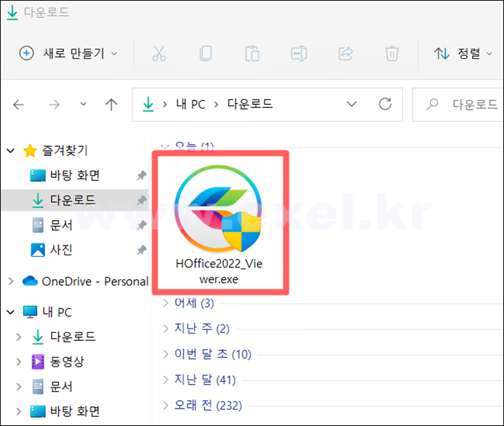Open the 정렬 sort dropdown
Image resolution: width=504 pixels, height=426 pixels.
(463, 53)
